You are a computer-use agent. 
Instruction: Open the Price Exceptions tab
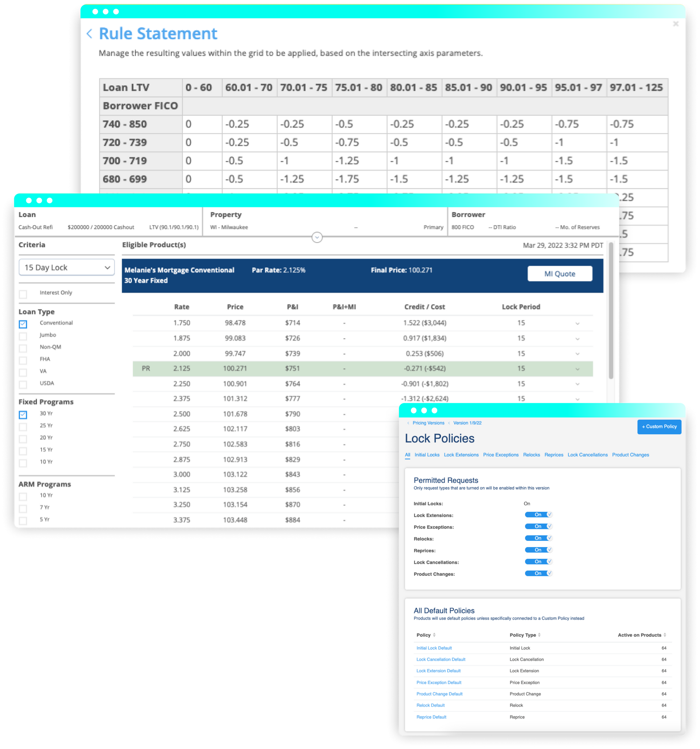click(501, 455)
